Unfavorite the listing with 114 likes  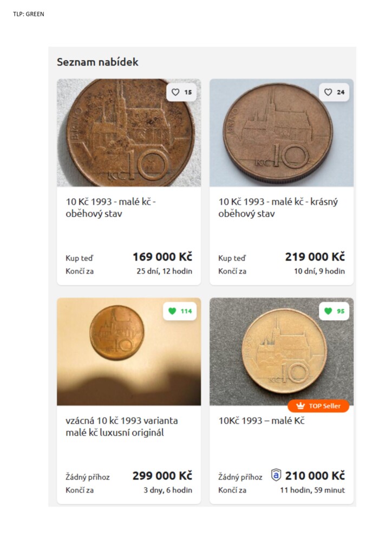(180, 311)
